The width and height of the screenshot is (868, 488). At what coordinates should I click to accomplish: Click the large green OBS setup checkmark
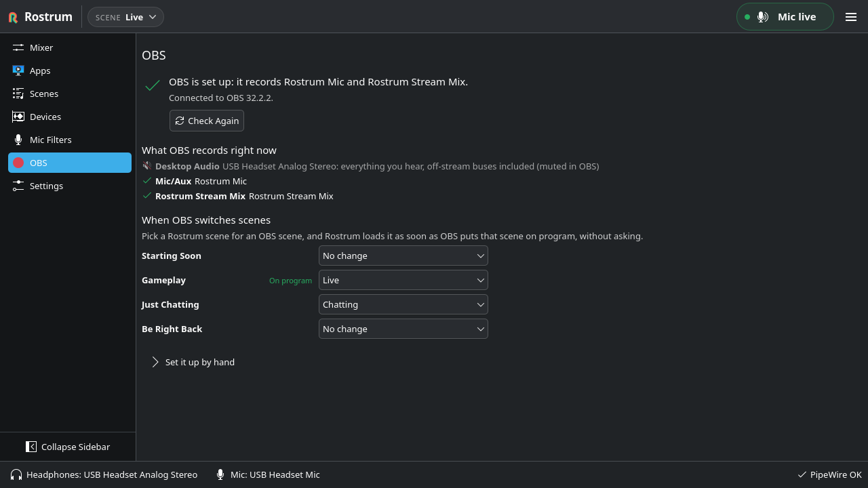153,85
